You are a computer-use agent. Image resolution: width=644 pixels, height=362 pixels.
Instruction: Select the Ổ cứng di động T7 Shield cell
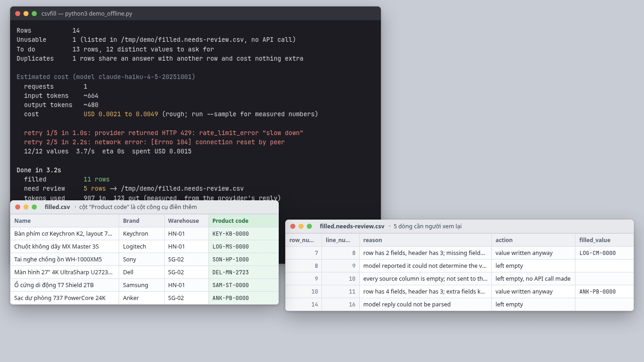64,285
